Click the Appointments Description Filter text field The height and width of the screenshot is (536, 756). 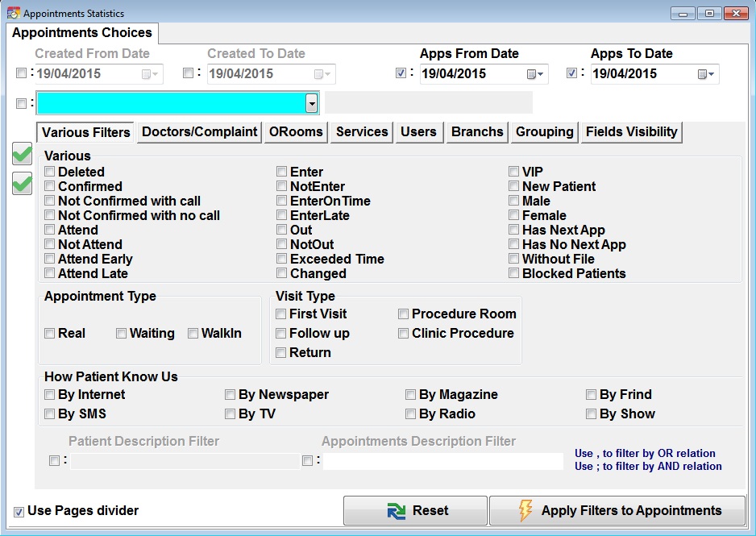pos(442,461)
